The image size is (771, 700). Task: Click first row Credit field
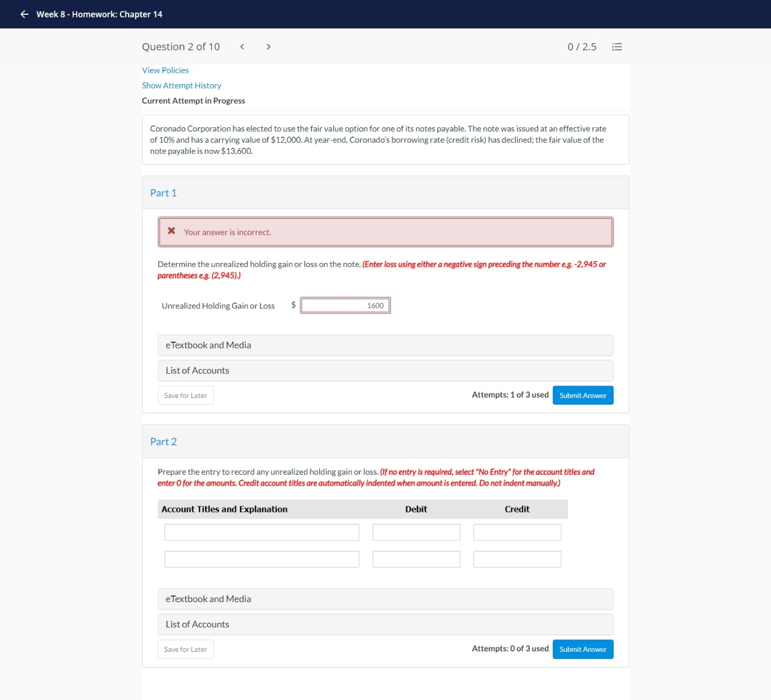pyautogui.click(x=517, y=532)
